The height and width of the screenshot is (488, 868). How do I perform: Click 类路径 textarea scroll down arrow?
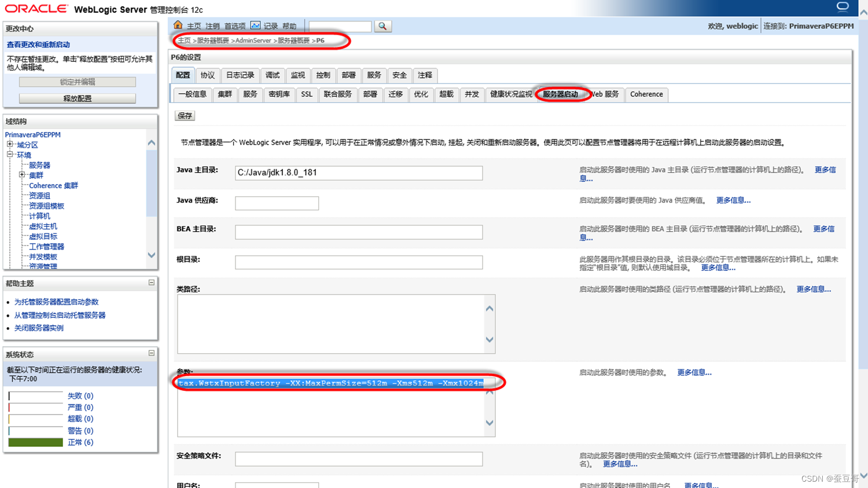pos(490,340)
